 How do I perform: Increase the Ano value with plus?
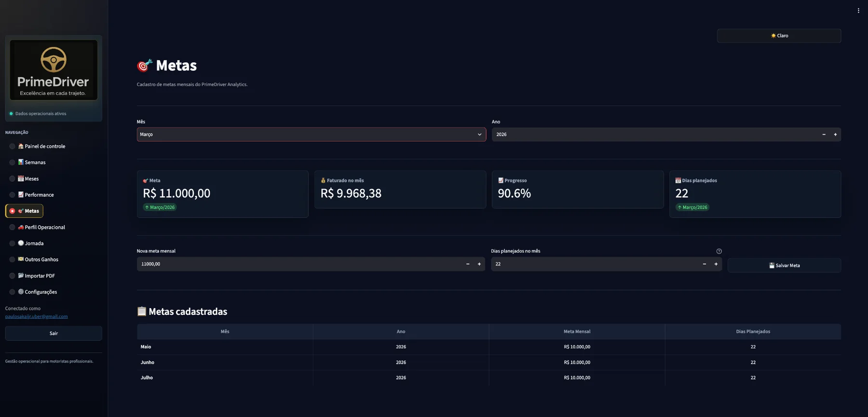[835, 135]
